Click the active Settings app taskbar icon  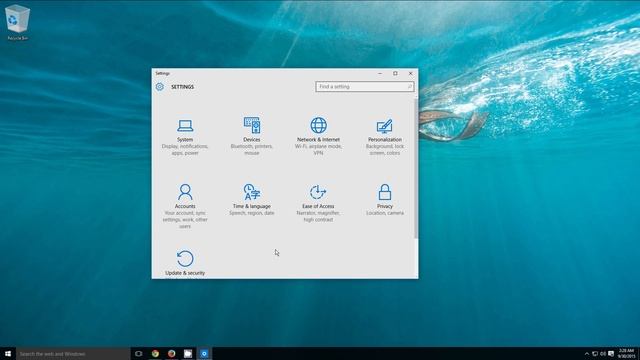pos(204,353)
